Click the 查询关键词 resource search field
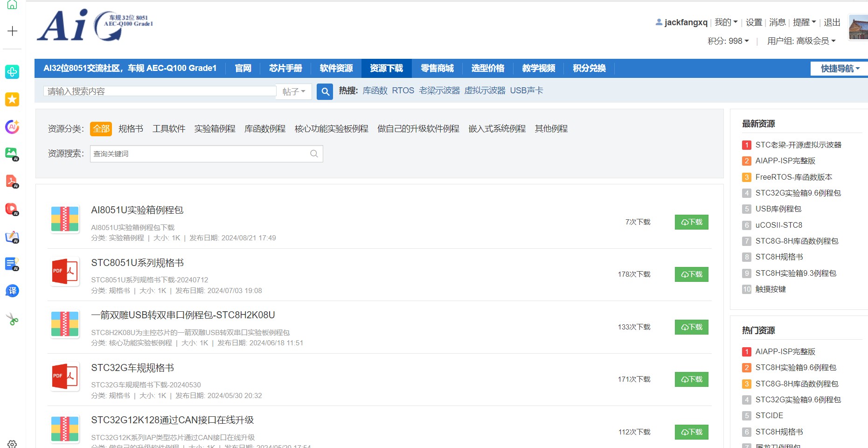 [x=207, y=154]
